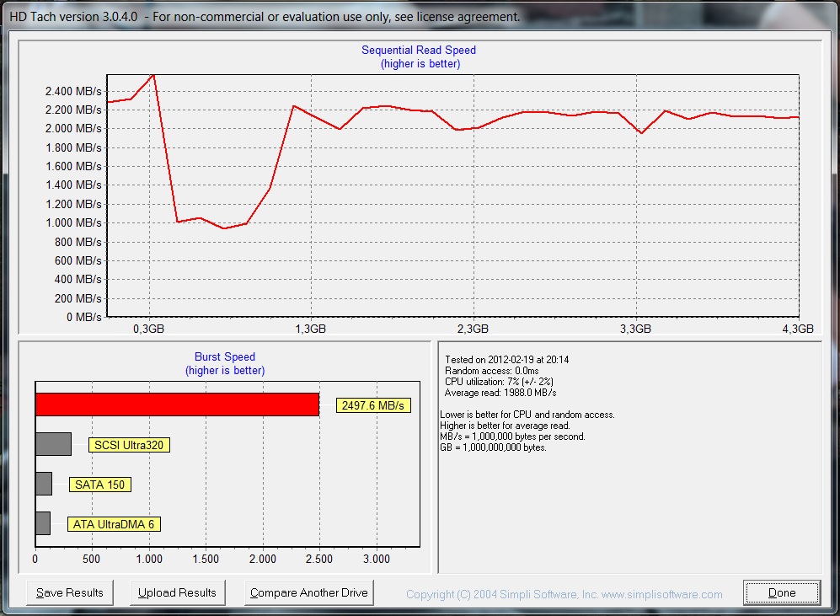Click the Done button
Viewport: 840px width, 616px height.
[x=782, y=592]
